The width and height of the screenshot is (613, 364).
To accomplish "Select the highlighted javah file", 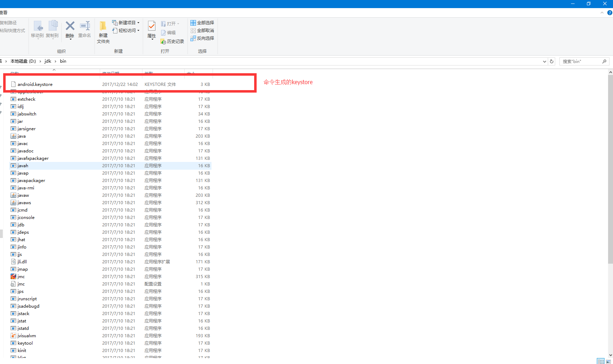I will pos(110,166).
